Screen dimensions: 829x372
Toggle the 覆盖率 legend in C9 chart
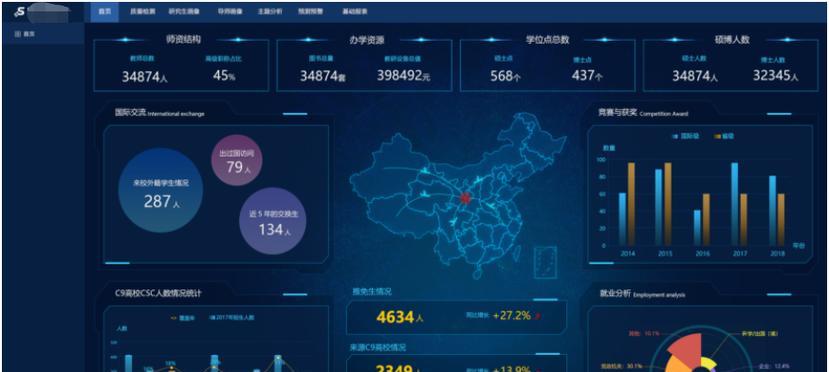(x=182, y=318)
